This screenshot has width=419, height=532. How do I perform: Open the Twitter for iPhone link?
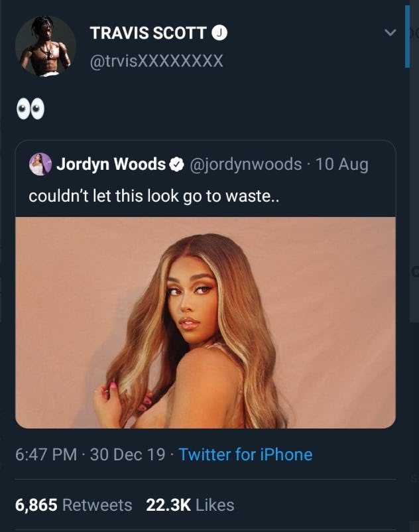click(x=245, y=454)
